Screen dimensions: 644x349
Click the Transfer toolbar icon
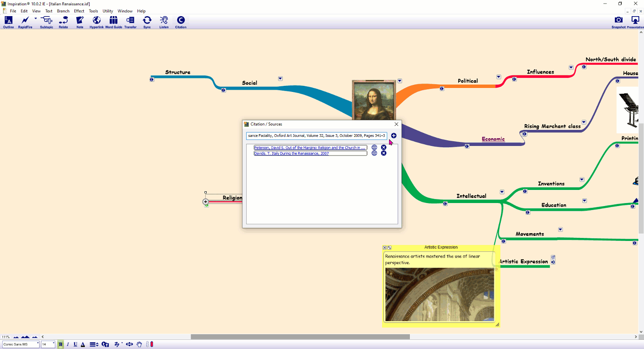(x=130, y=22)
